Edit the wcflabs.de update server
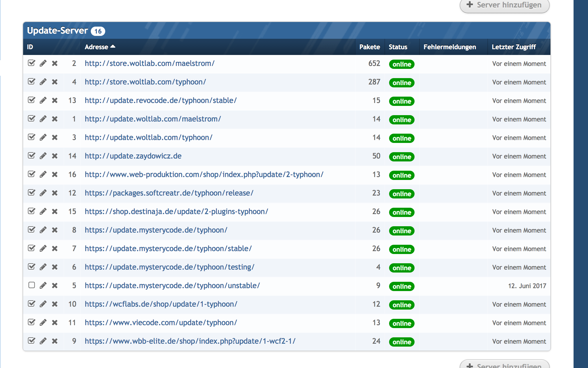The height and width of the screenshot is (368, 588). click(43, 304)
